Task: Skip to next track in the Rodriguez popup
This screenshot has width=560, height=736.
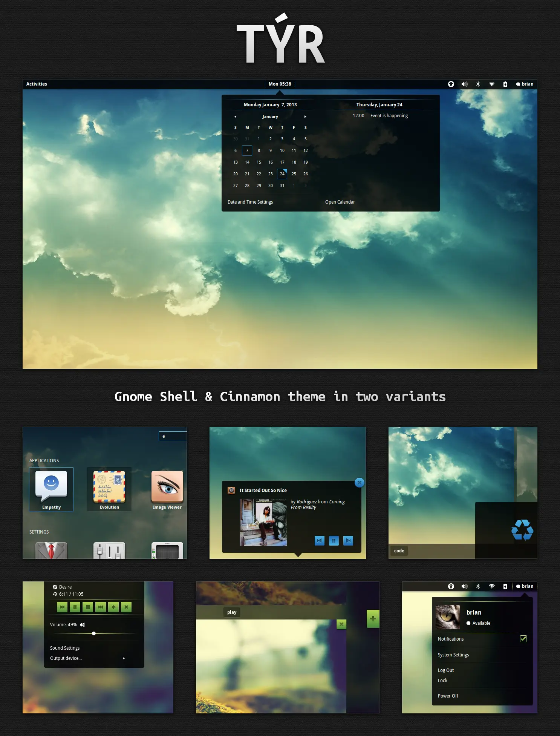Action: click(x=348, y=540)
